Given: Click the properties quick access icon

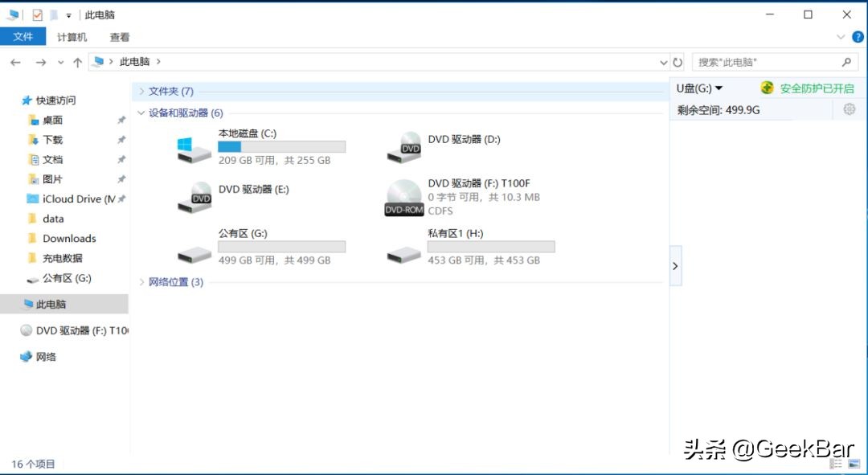Looking at the screenshot, I should [37, 15].
